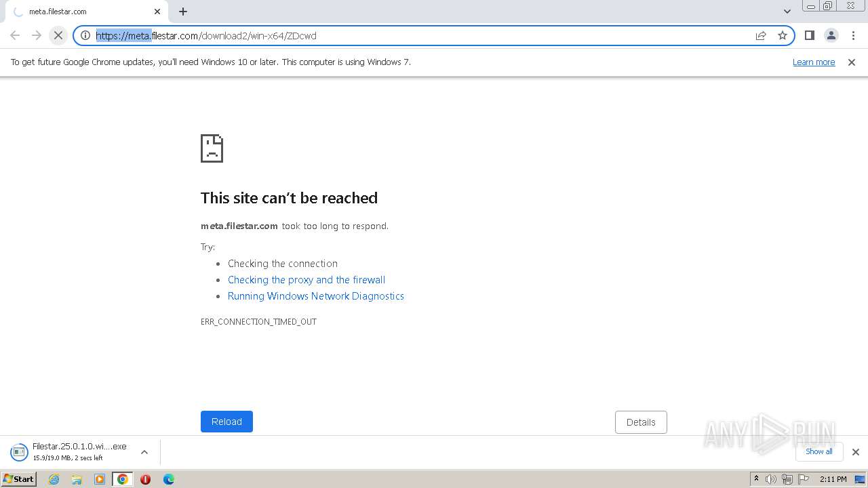Open the Action Center flag icon

click(803, 479)
